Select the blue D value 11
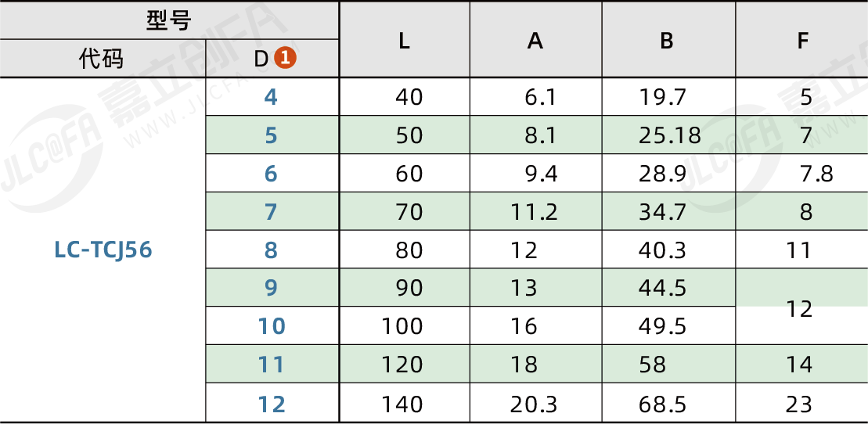Screen dimensions: 868x424 click(x=272, y=365)
